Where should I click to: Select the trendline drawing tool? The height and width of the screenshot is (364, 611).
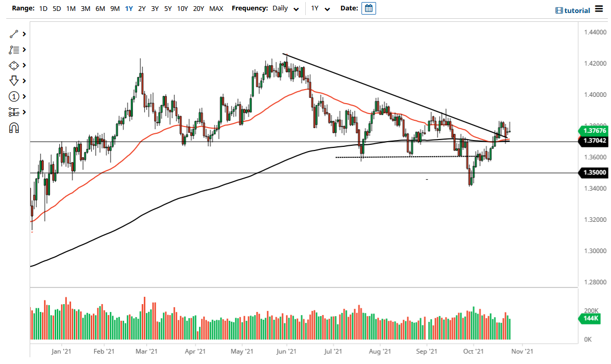click(15, 34)
